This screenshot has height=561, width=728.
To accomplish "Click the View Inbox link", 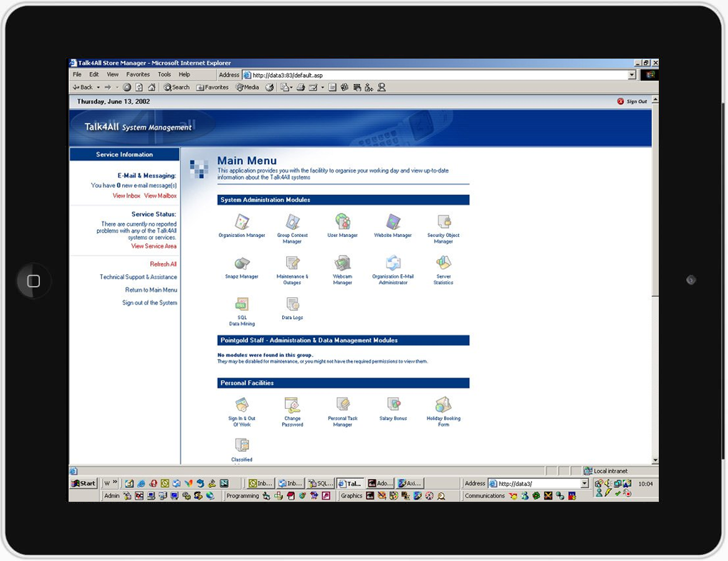I will [127, 196].
